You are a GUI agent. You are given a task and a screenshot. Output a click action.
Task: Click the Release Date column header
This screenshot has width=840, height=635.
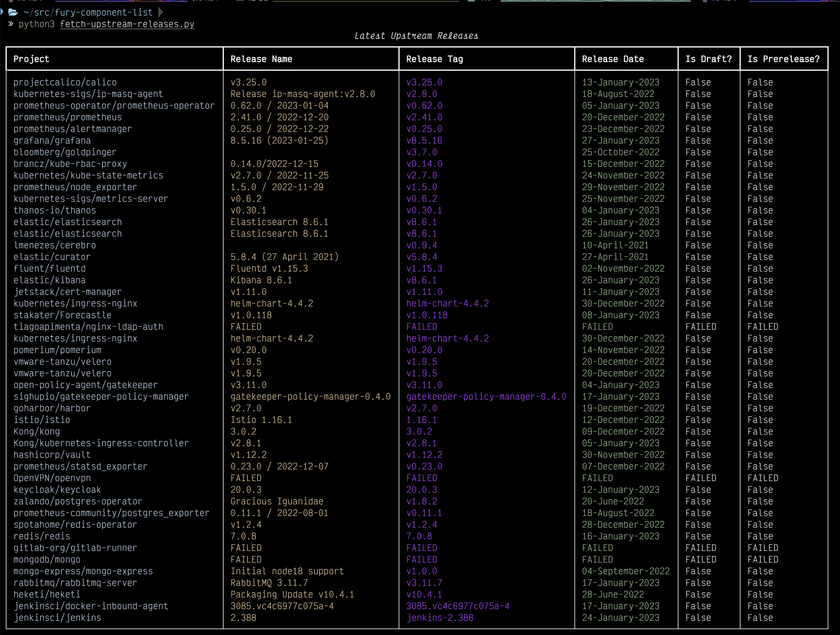coord(613,59)
